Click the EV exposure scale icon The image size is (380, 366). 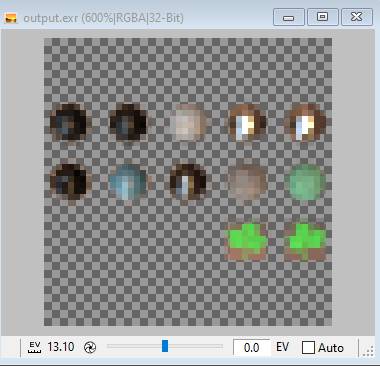tap(35, 347)
